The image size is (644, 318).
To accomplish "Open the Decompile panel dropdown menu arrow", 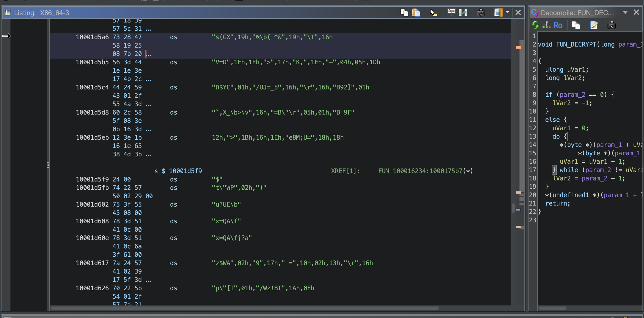I will [x=625, y=12].
